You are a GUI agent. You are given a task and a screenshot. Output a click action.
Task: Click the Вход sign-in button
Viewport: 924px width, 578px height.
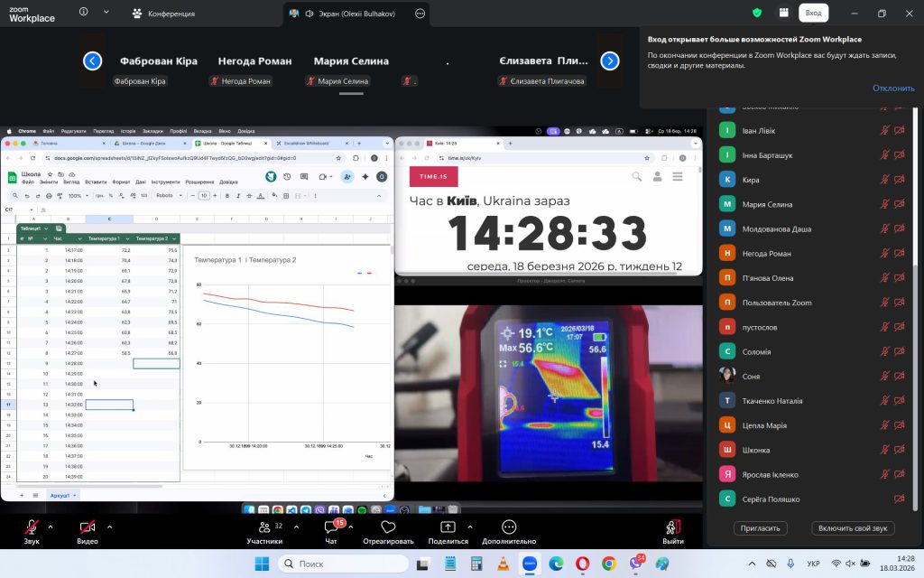[x=813, y=13]
